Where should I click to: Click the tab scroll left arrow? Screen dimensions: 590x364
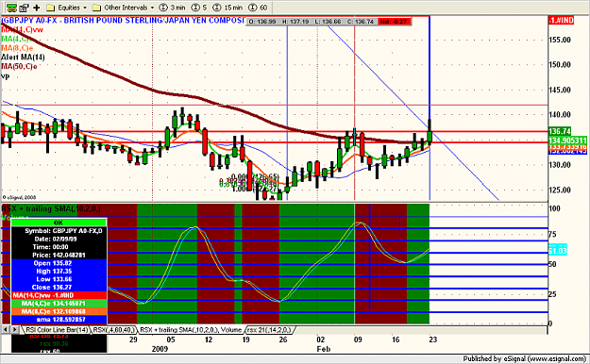(x=6, y=330)
